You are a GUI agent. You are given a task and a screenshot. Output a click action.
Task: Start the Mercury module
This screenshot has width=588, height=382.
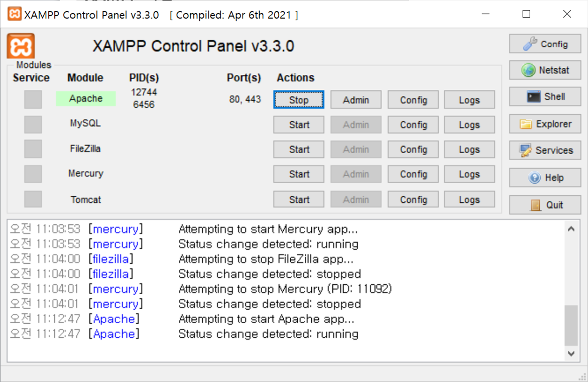(298, 174)
